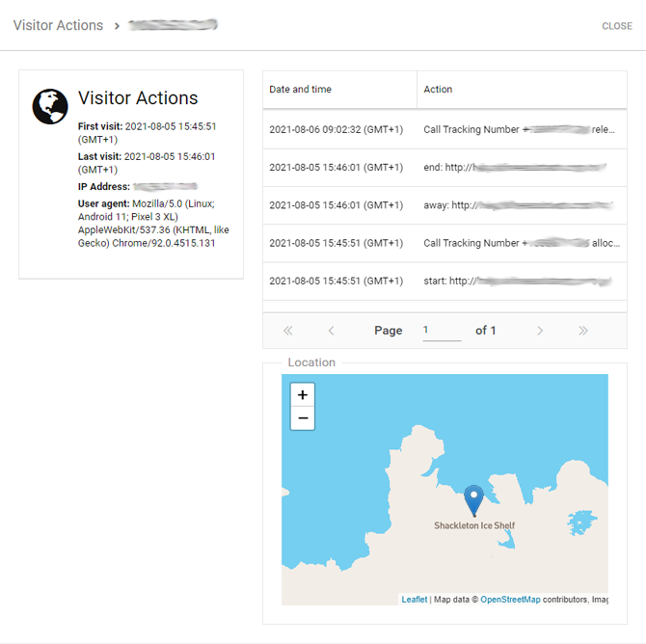Click the Visitor Actions card heading
The width and height of the screenshot is (646, 644).
[x=138, y=98]
